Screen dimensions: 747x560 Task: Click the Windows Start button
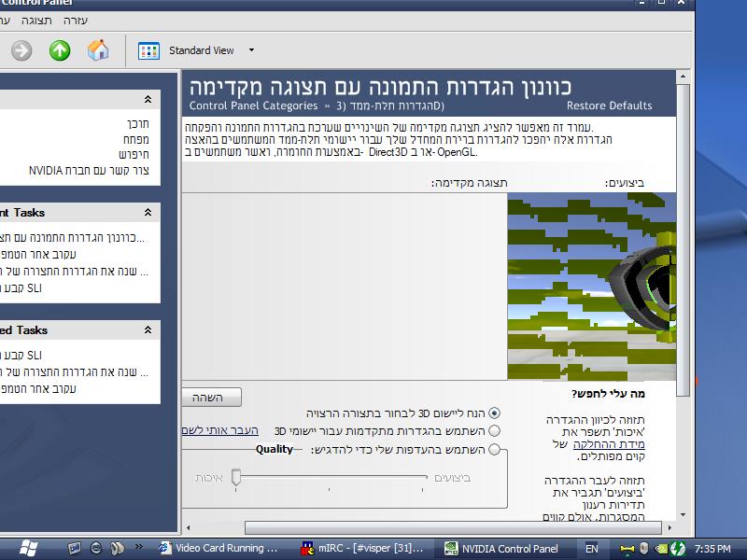(x=29, y=549)
